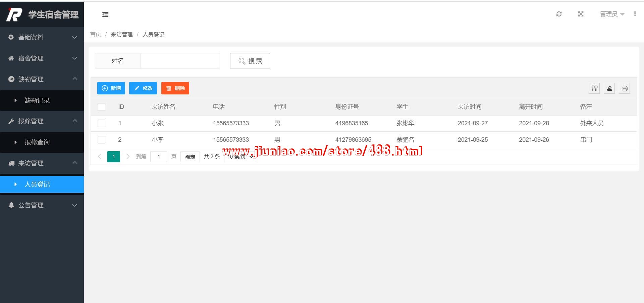644x303 pixels.
Task: Toggle fullscreen with the expand icon
Action: pyautogui.click(x=581, y=14)
